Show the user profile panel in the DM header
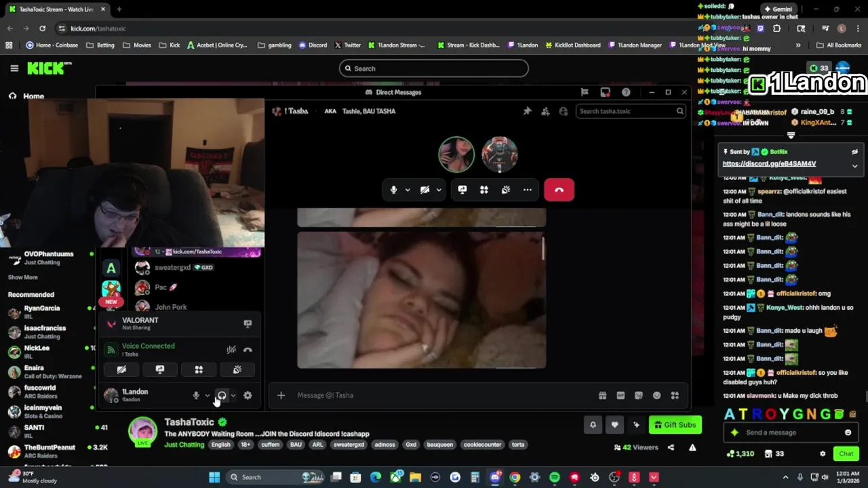 564,111
